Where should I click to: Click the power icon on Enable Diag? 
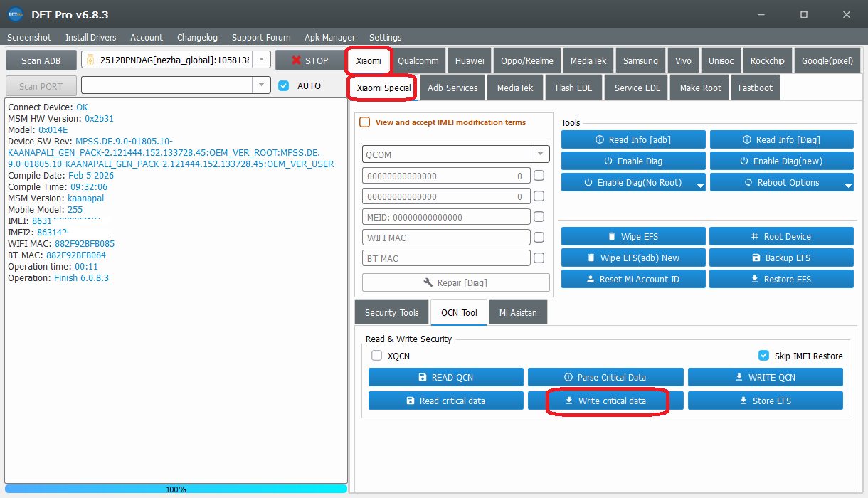608,161
